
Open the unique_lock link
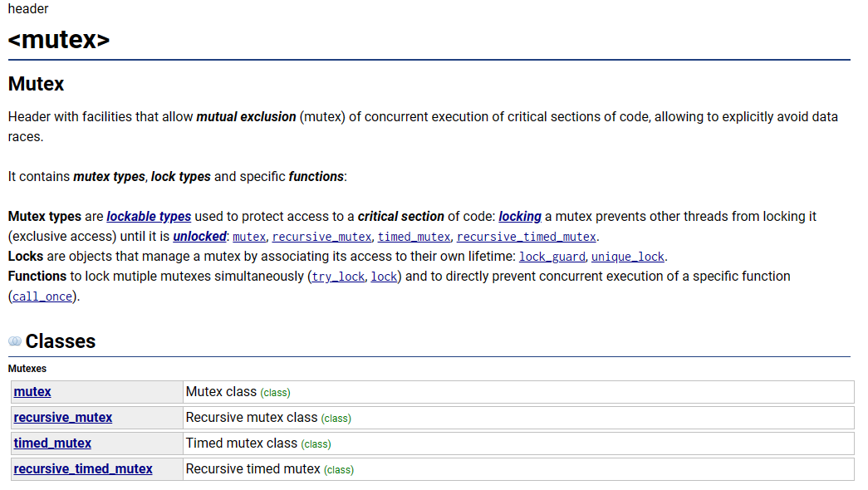(x=628, y=257)
